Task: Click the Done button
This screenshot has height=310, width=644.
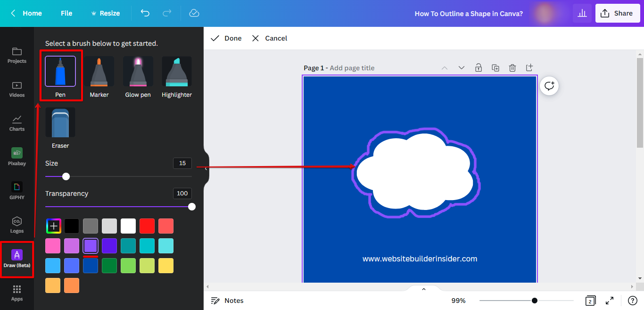Action: click(x=226, y=38)
